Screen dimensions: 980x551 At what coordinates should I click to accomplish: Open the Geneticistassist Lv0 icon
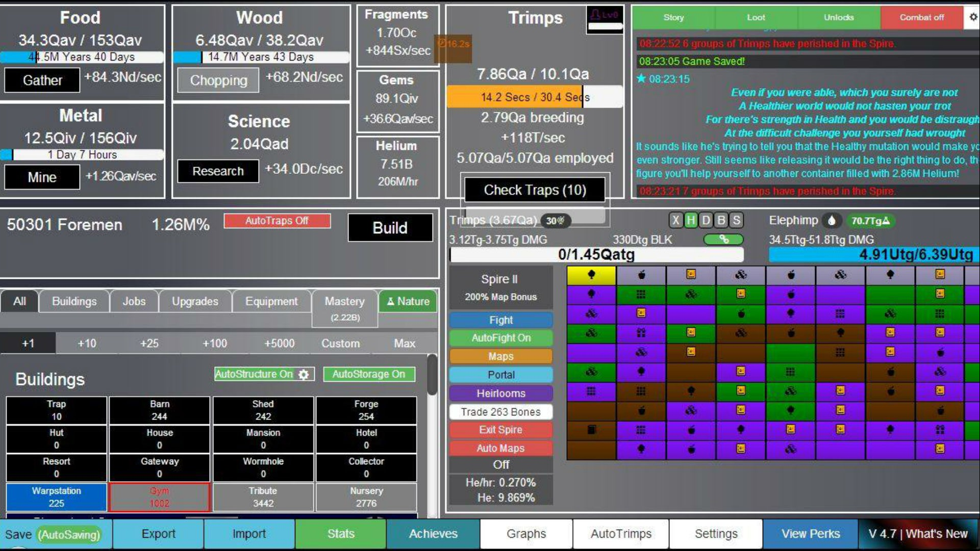click(605, 20)
